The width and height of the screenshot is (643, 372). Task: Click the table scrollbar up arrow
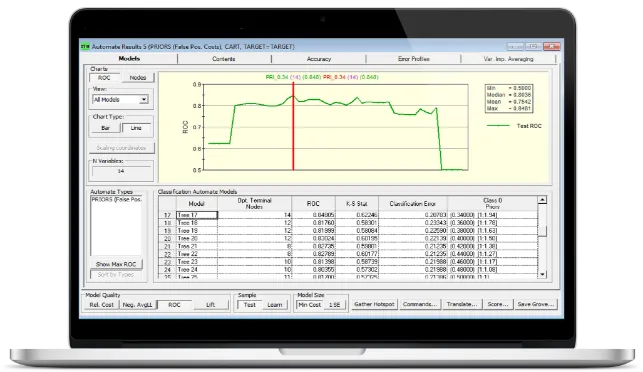[542, 200]
